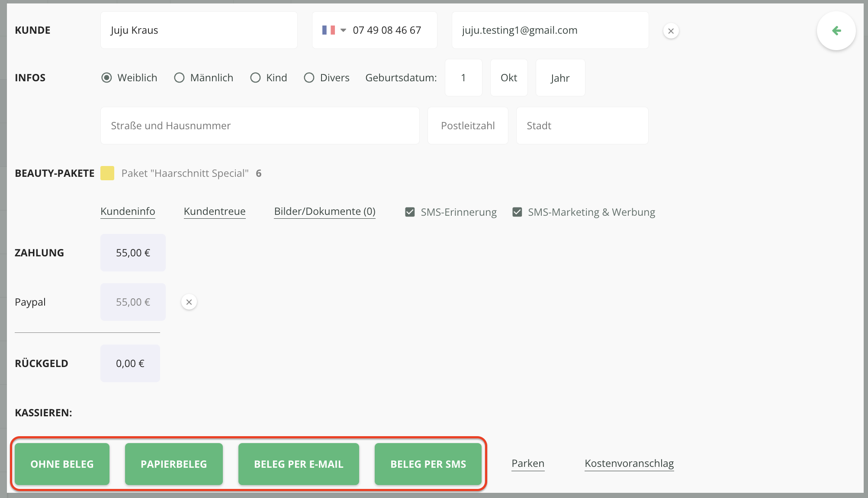Open the birth Jahr dropdown
Image resolution: width=868 pixels, height=498 pixels.
pyautogui.click(x=560, y=78)
